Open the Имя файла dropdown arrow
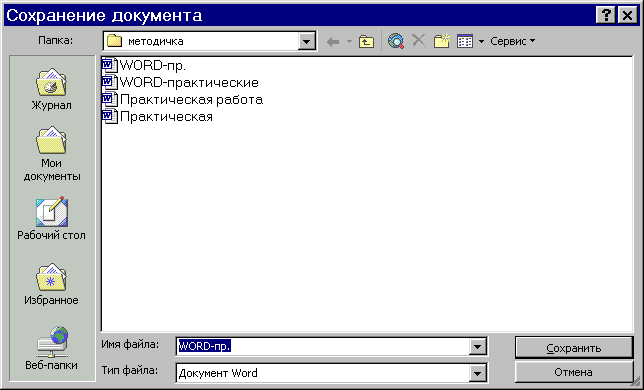 (x=477, y=347)
